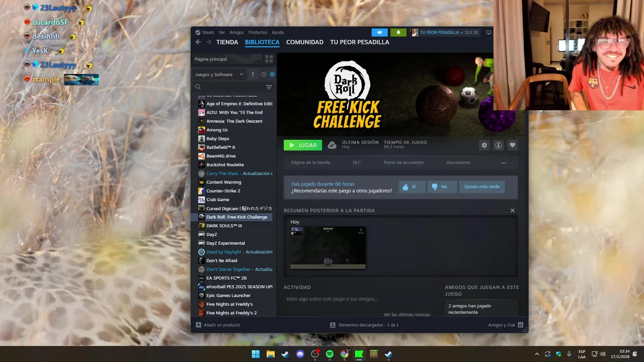Click thumbs down No recommendation button

[442, 187]
